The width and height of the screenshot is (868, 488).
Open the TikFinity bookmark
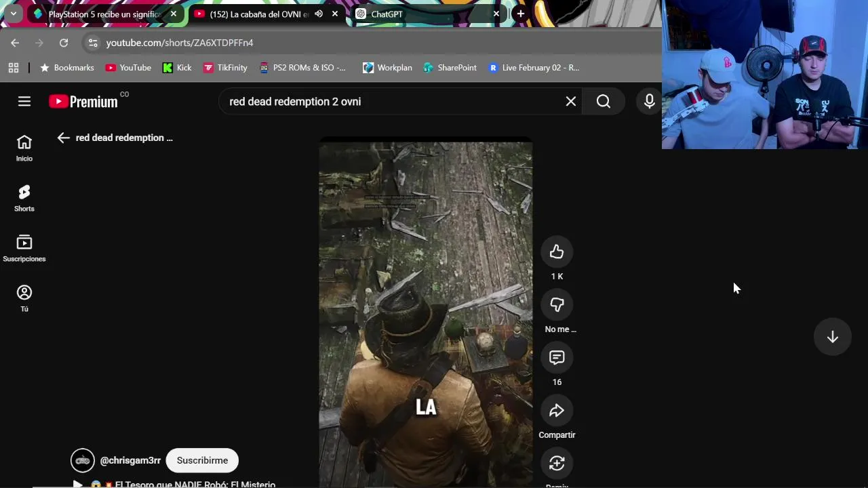225,68
